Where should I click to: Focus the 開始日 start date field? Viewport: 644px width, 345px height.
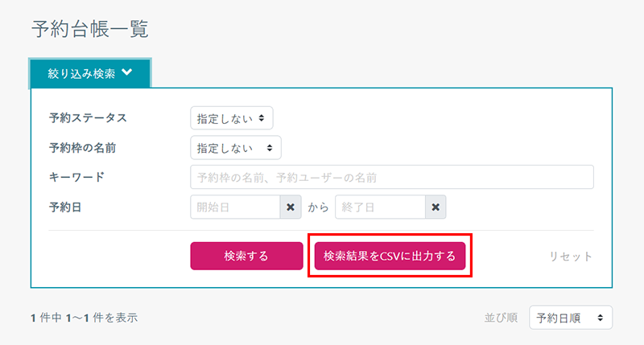[x=235, y=207]
